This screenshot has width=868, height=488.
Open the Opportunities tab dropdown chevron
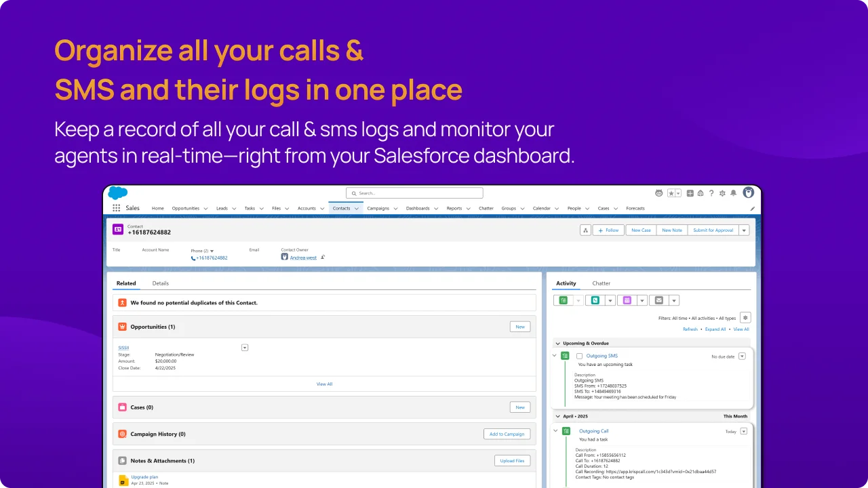click(205, 209)
